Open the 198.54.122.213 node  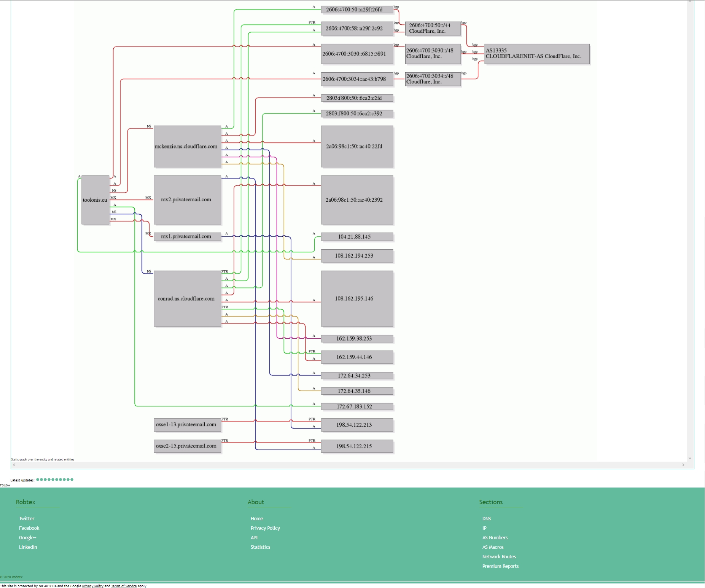(x=357, y=425)
